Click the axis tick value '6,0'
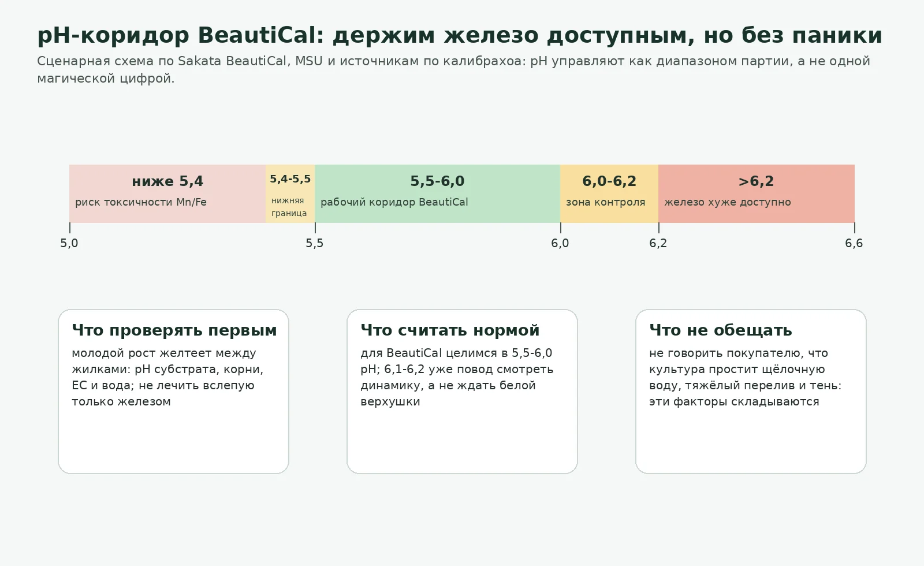Screen dimensions: 924x566 [x=560, y=243]
